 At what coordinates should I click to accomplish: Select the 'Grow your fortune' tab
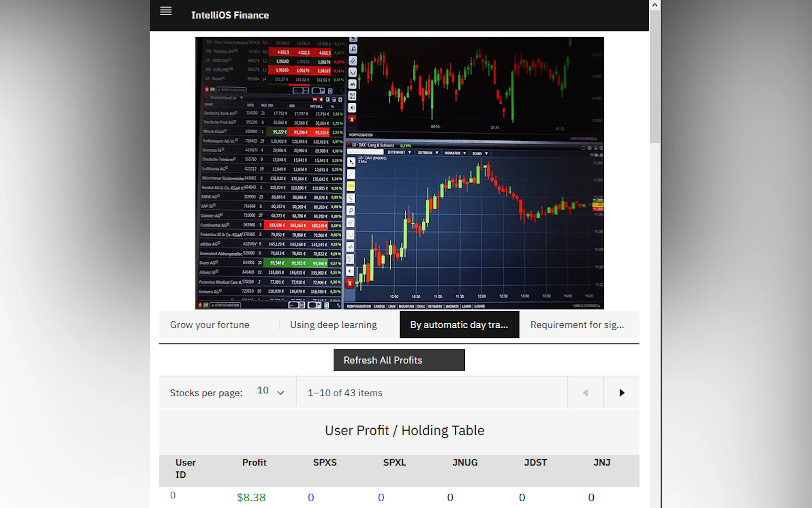click(x=209, y=325)
